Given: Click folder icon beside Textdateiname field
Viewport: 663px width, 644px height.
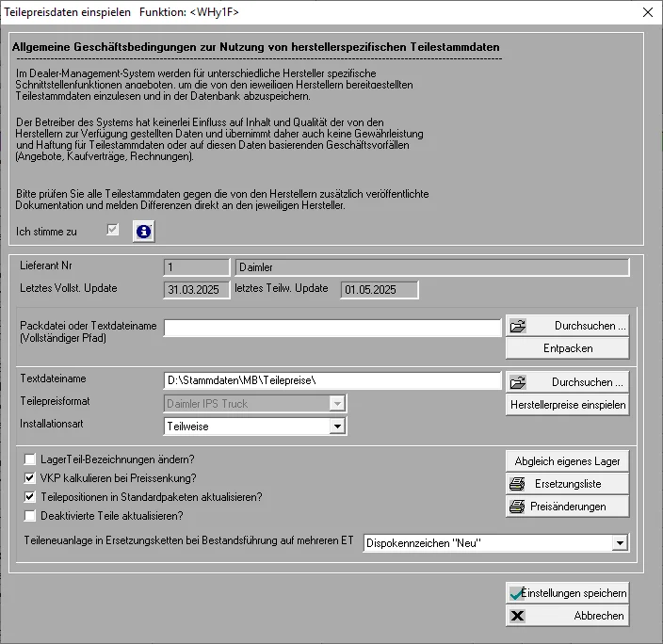Looking at the screenshot, I should [518, 382].
